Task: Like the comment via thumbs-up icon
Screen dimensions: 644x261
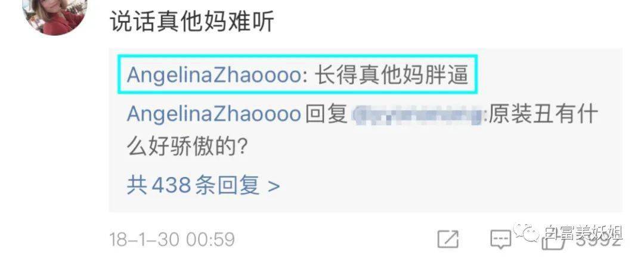Action: pyautogui.click(x=552, y=242)
